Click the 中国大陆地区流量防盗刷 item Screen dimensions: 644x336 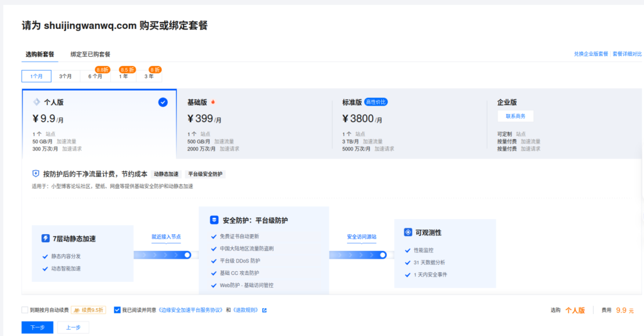click(x=247, y=249)
